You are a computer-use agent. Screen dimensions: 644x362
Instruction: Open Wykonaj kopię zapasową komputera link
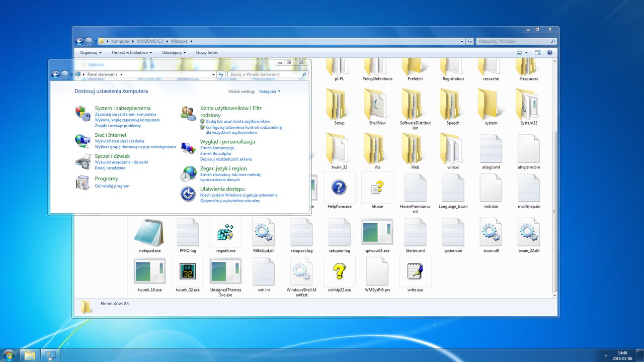(x=127, y=120)
